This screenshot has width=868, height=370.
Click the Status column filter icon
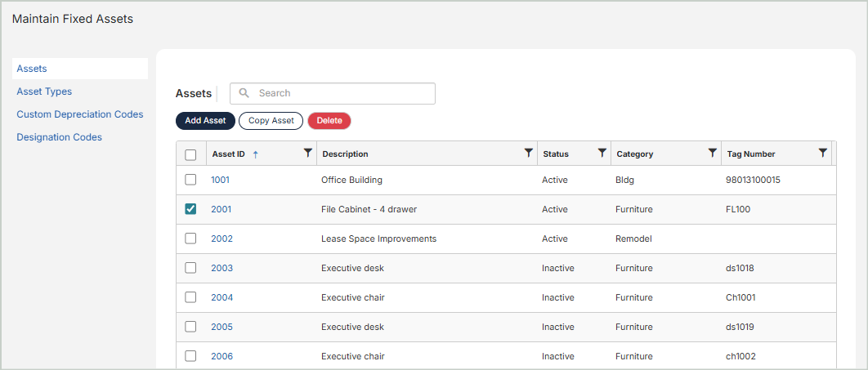coord(602,153)
